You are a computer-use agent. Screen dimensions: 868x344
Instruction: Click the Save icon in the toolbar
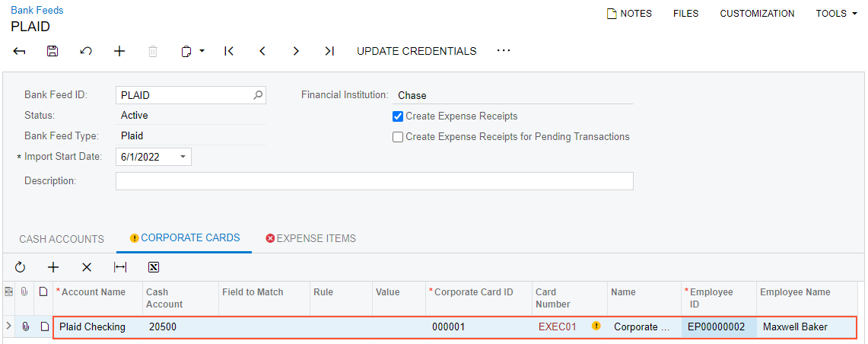click(52, 51)
